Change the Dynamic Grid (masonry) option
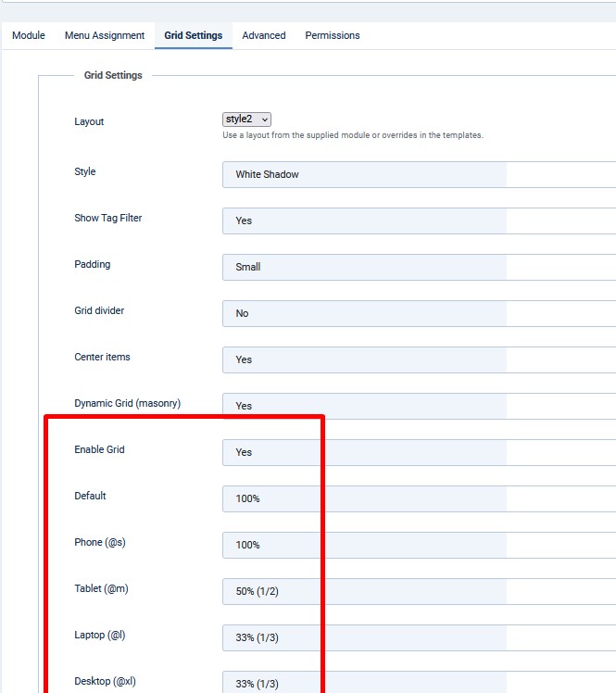The width and height of the screenshot is (616, 693). point(419,406)
